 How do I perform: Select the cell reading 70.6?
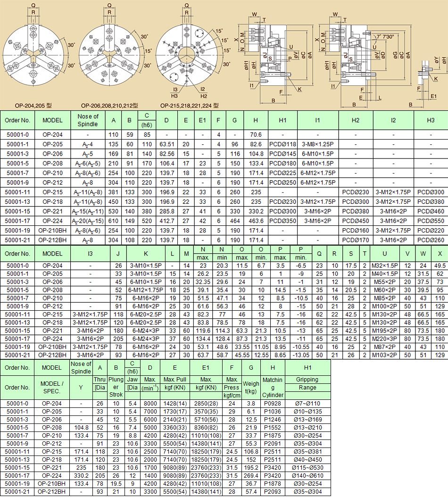(256, 135)
